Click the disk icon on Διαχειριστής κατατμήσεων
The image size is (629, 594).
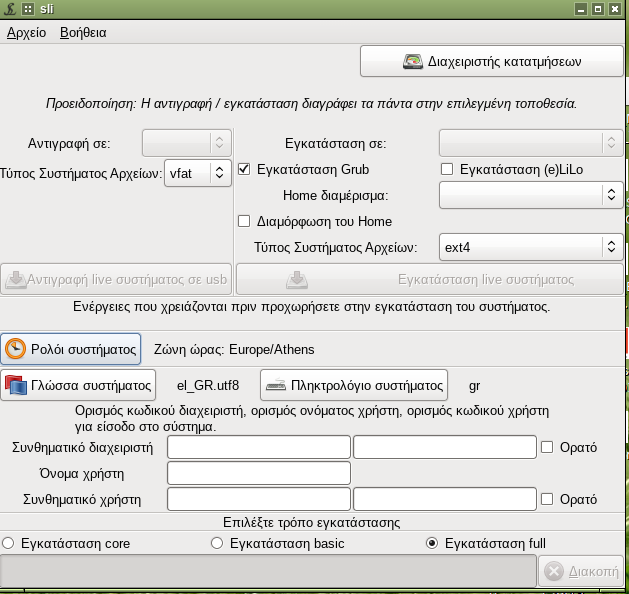(413, 61)
